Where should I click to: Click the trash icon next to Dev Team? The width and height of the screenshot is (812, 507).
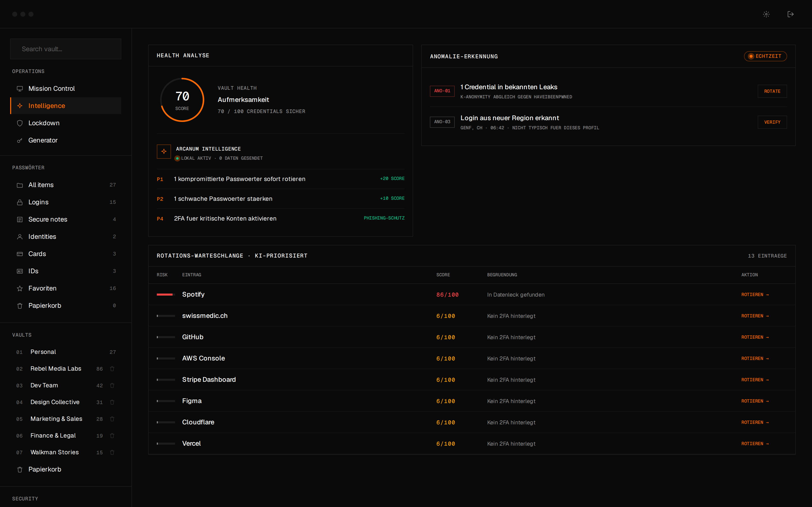112,385
